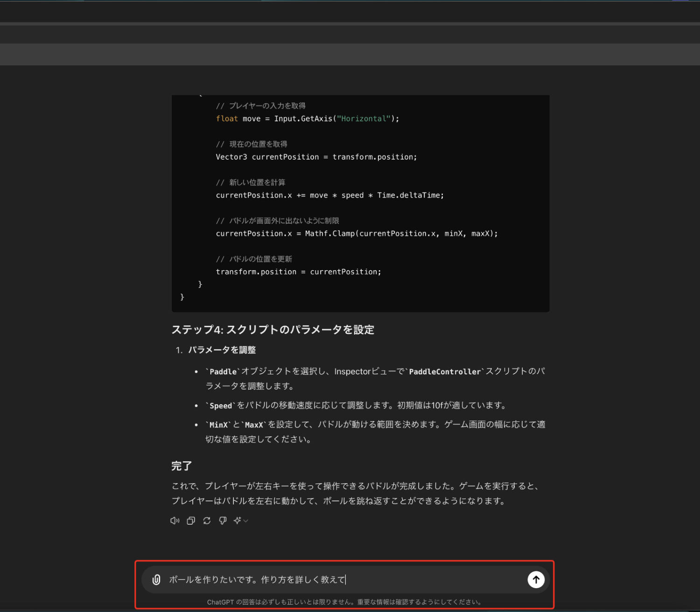Click the code line currentPosition.x += move * speed
The height and width of the screenshot is (612, 700).
pyautogui.click(x=330, y=195)
